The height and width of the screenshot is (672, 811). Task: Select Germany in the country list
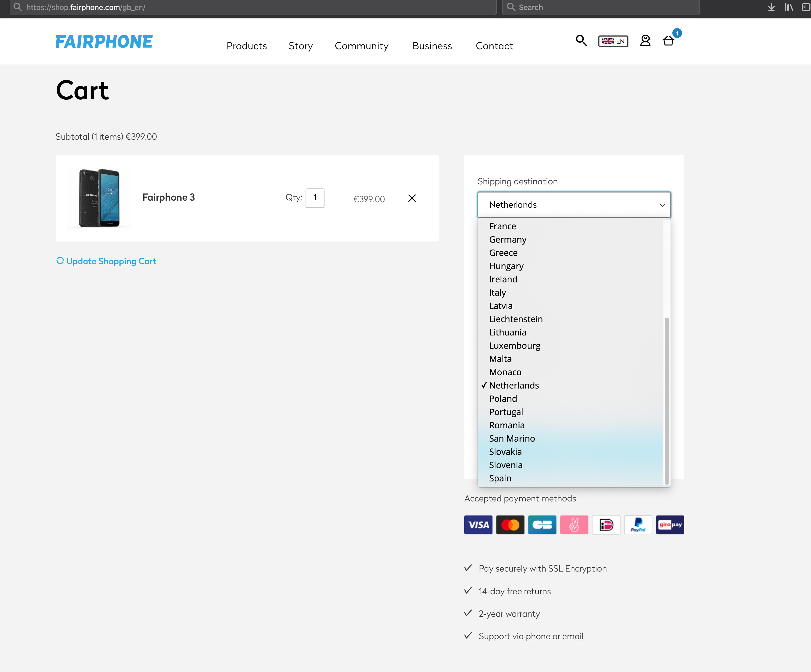(x=570, y=239)
